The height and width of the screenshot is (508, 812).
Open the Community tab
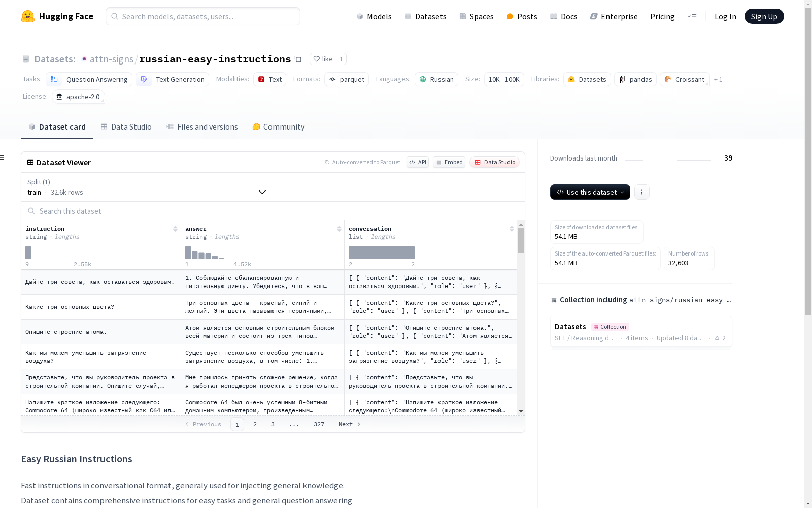pyautogui.click(x=279, y=127)
